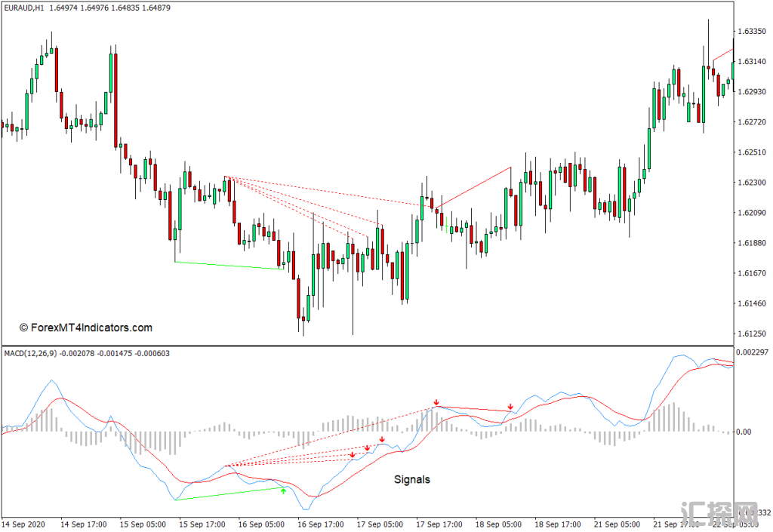Select price level 1.61670 on axis
Viewport: 773px width, 532px height.
[752, 273]
